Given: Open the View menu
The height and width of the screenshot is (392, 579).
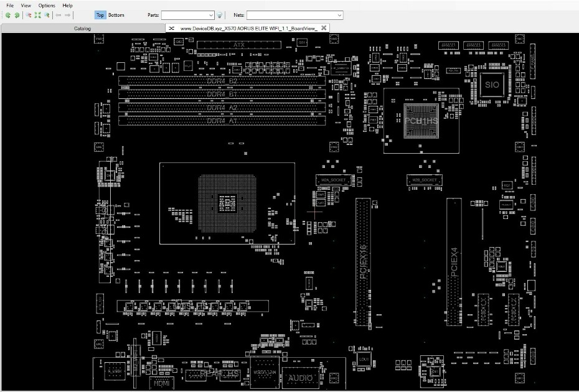Looking at the screenshot, I should (26, 6).
